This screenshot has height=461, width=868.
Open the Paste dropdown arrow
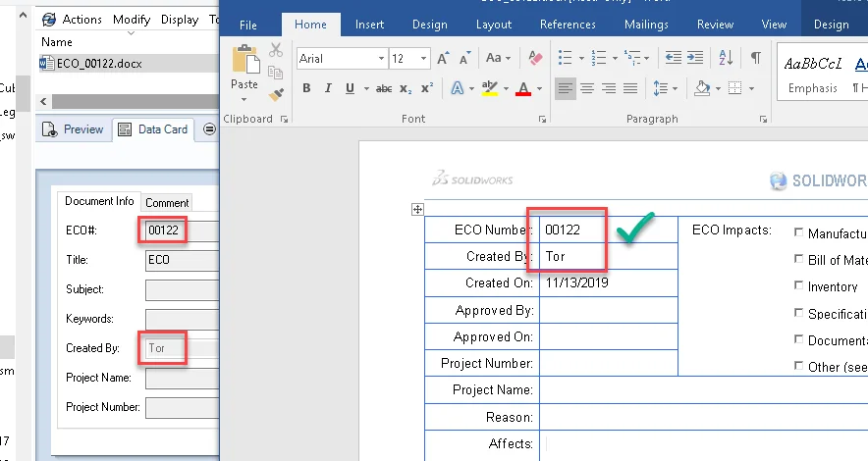coord(244,100)
